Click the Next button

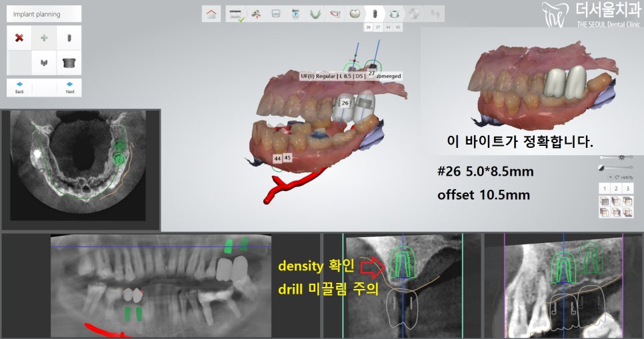point(69,88)
